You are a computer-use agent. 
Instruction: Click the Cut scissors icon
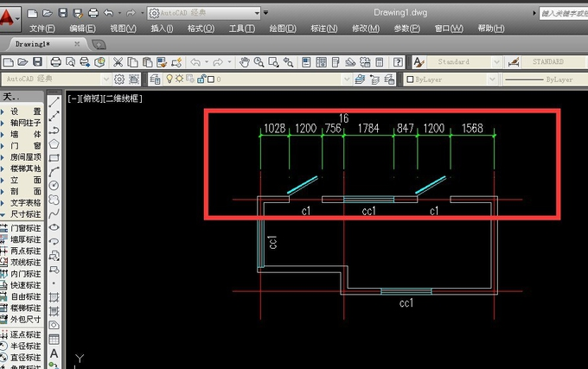tap(118, 62)
